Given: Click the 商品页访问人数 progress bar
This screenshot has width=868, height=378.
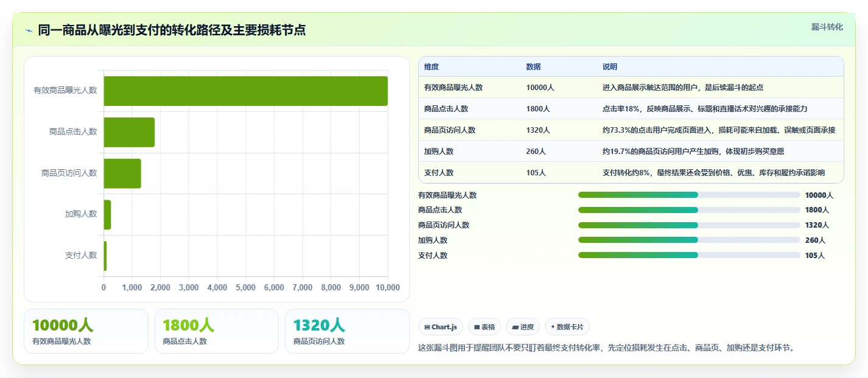Looking at the screenshot, I should 689,225.
